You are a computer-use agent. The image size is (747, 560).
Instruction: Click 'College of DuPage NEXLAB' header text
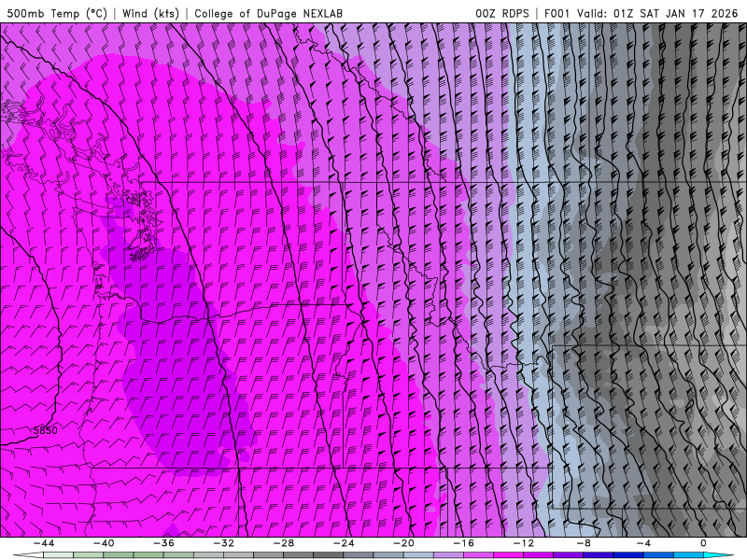268,14
